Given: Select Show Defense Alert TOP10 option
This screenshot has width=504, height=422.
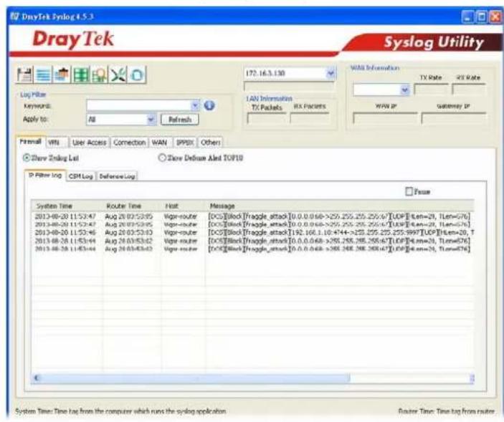Looking at the screenshot, I should click(x=162, y=158).
